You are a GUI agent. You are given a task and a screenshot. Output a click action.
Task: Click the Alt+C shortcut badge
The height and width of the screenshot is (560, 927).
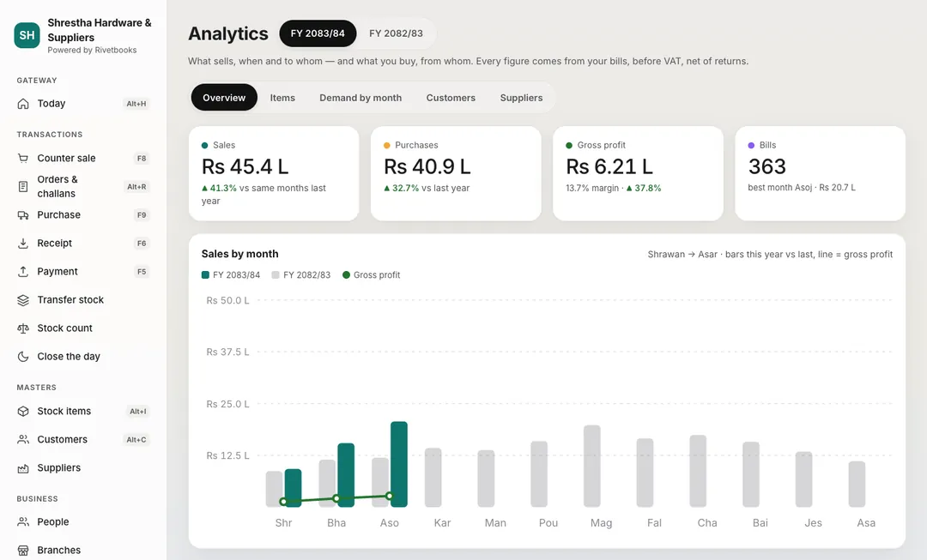coord(136,439)
